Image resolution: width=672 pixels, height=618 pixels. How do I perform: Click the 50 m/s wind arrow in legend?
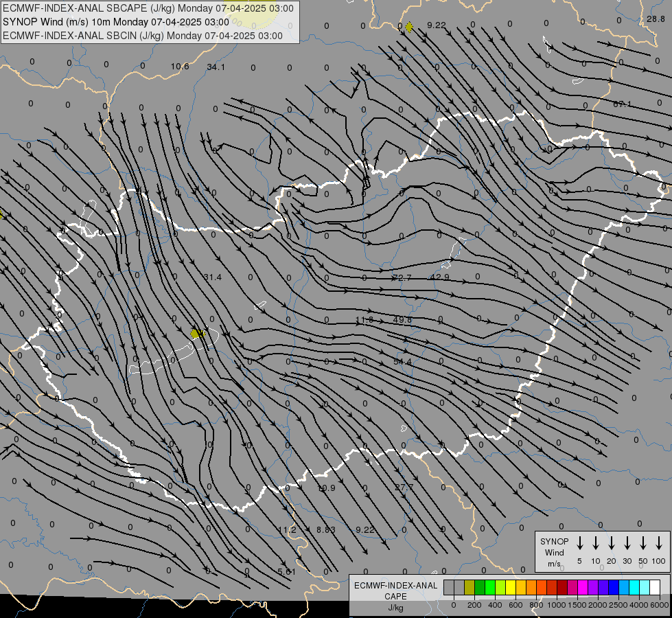[643, 543]
